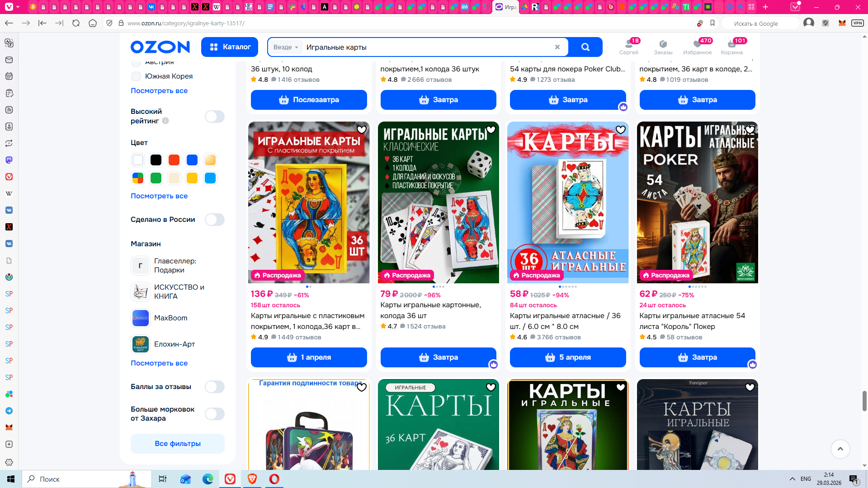This screenshot has height=488, width=868.
Task: Open the Каталог menu
Action: click(x=230, y=47)
